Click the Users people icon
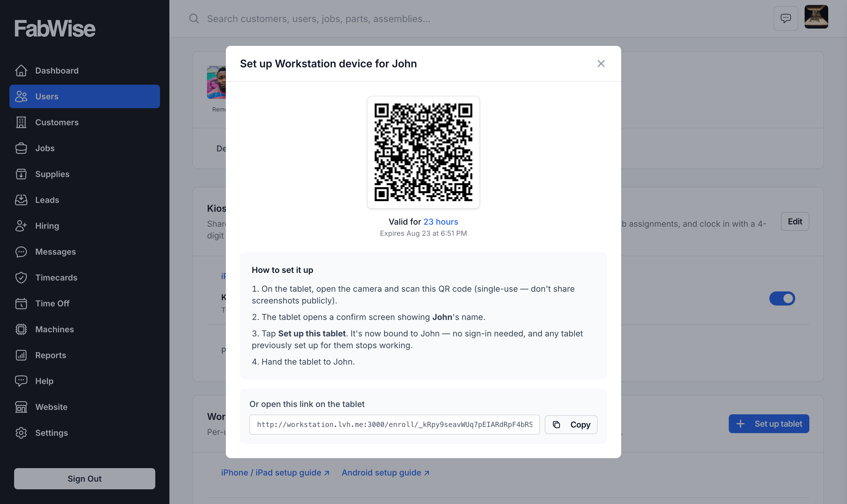The image size is (847, 504). (21, 96)
